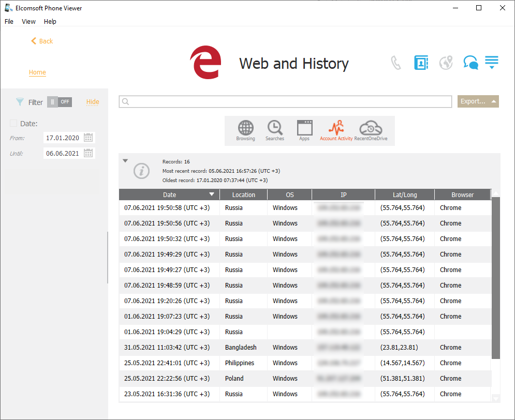Click the vertical scrollbar thumb of the table
The width and height of the screenshot is (515, 420).
(496, 278)
